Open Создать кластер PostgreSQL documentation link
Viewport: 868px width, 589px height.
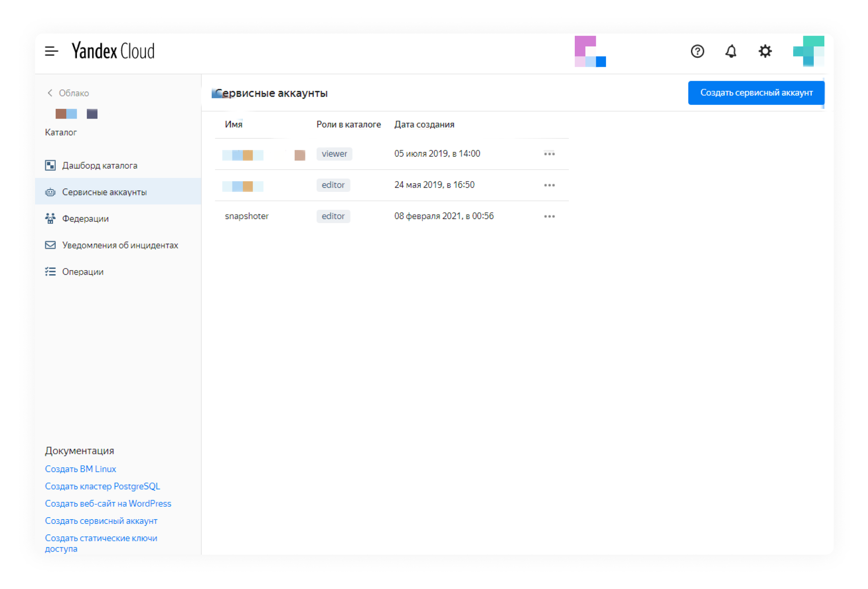[103, 486]
